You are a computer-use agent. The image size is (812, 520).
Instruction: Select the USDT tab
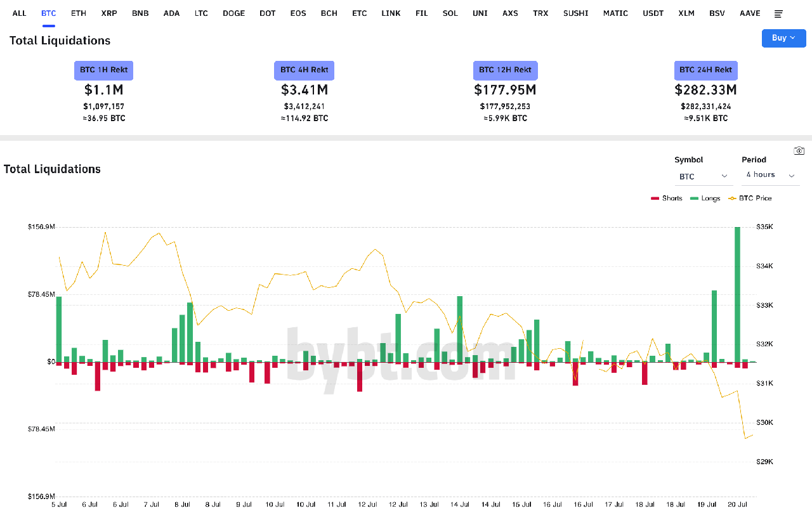(x=653, y=13)
